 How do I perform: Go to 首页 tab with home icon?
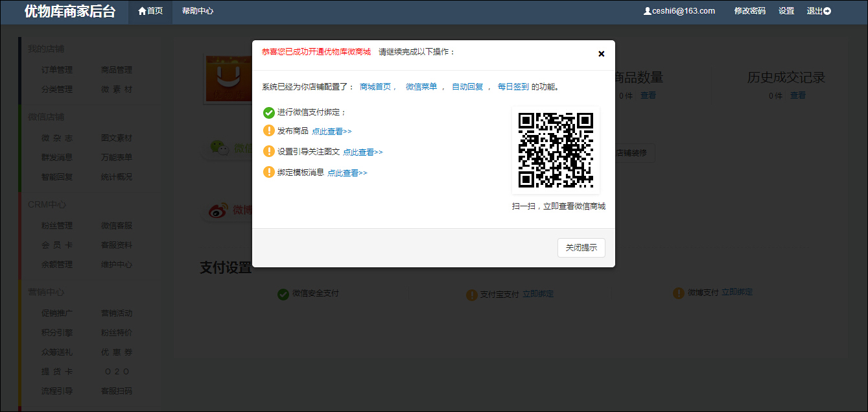(x=150, y=11)
